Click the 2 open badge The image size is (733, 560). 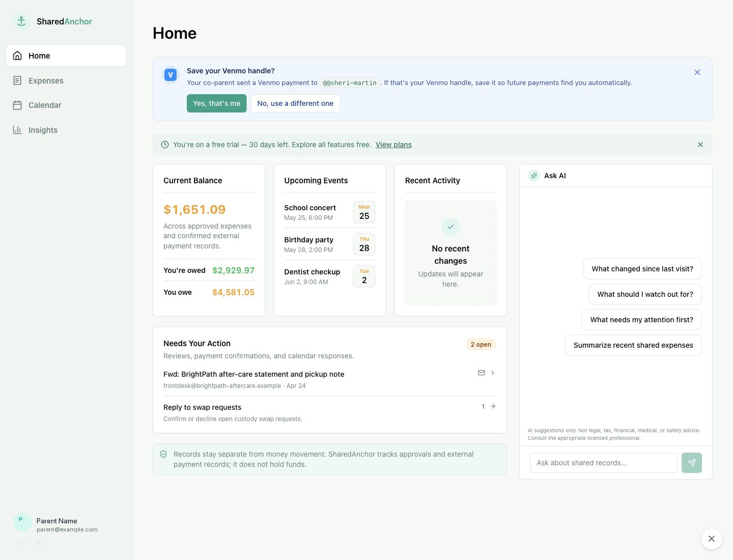481,345
